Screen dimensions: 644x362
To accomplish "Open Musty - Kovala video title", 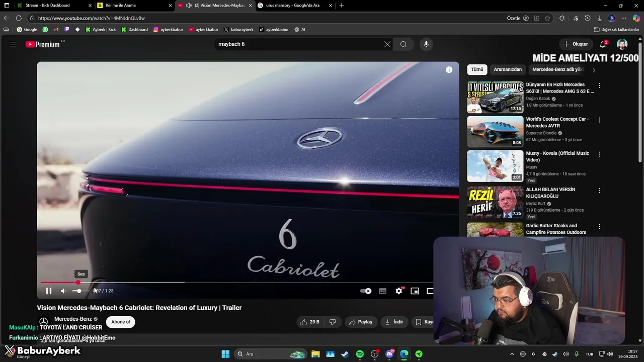I will click(557, 156).
